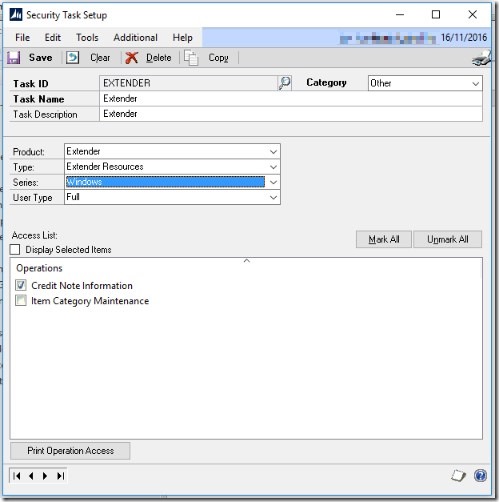Open the Category dropdown

pyautogui.click(x=476, y=84)
